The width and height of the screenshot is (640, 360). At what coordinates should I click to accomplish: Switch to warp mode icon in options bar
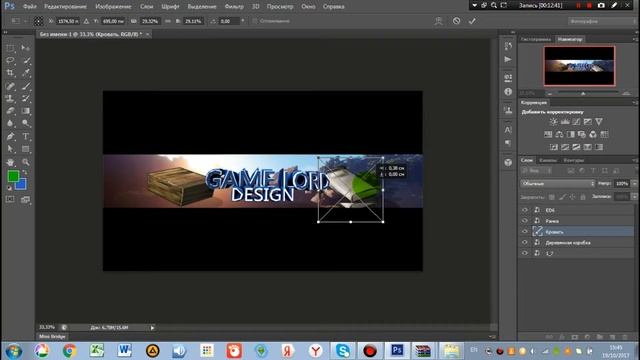coord(439,21)
